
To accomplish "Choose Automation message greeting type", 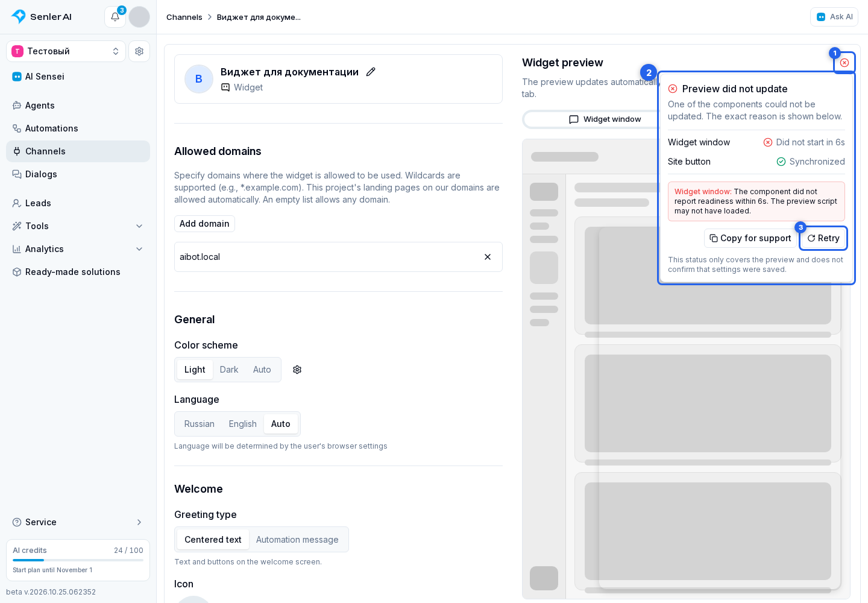I will (x=297, y=540).
